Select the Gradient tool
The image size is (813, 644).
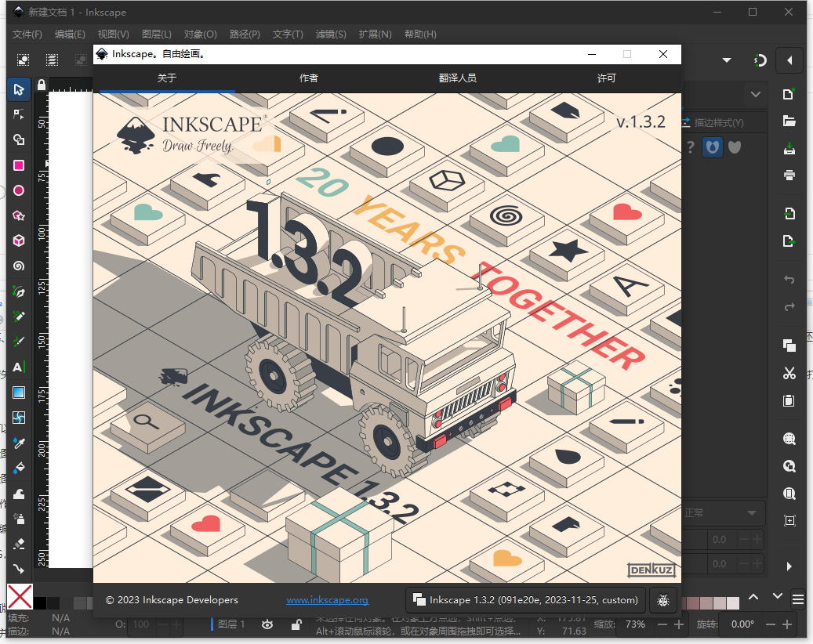click(x=19, y=393)
